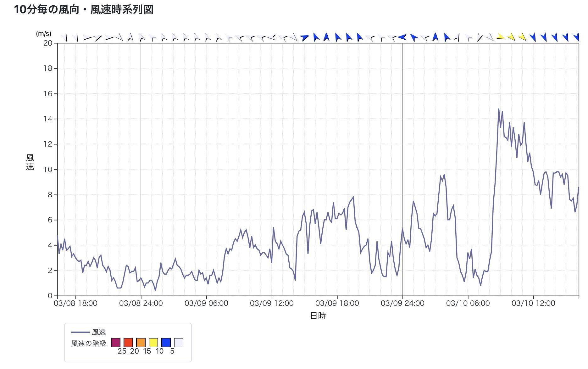Click the leftmost wind arrow above the chart
Image resolution: width=588 pixels, height=369 pixels.
pyautogui.click(x=64, y=37)
